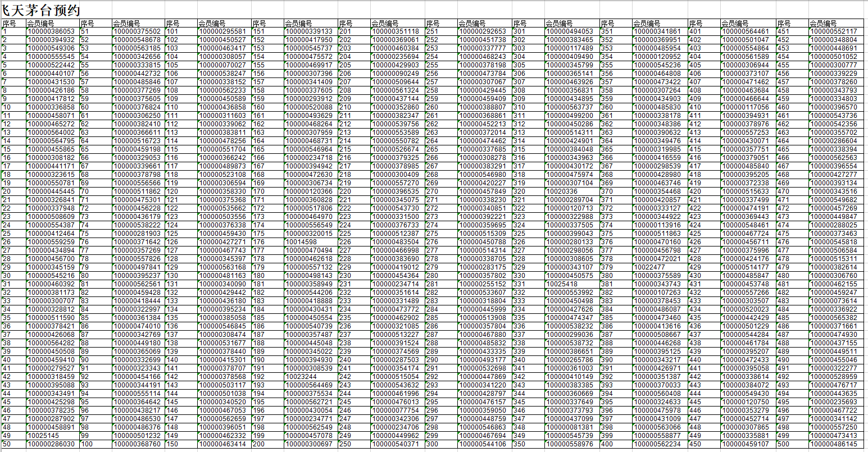Viewport: 868px width, 452px height.
Task: Click member number cell 100000286030
Action: pyautogui.click(x=51, y=444)
